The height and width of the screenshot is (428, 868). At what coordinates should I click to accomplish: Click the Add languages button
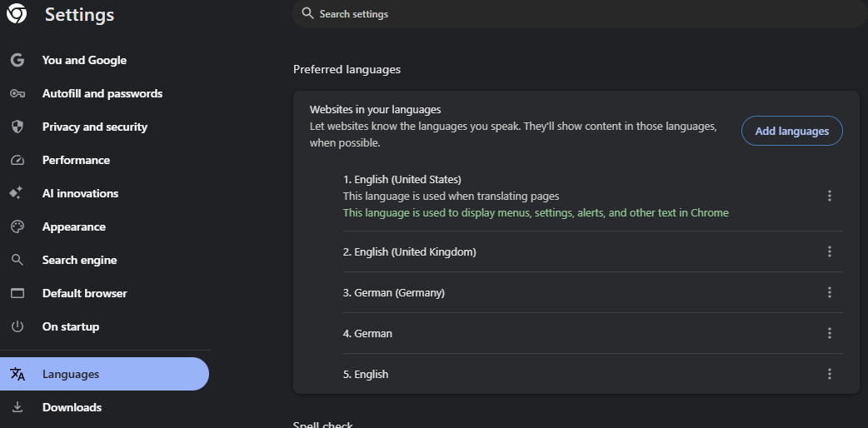(792, 132)
